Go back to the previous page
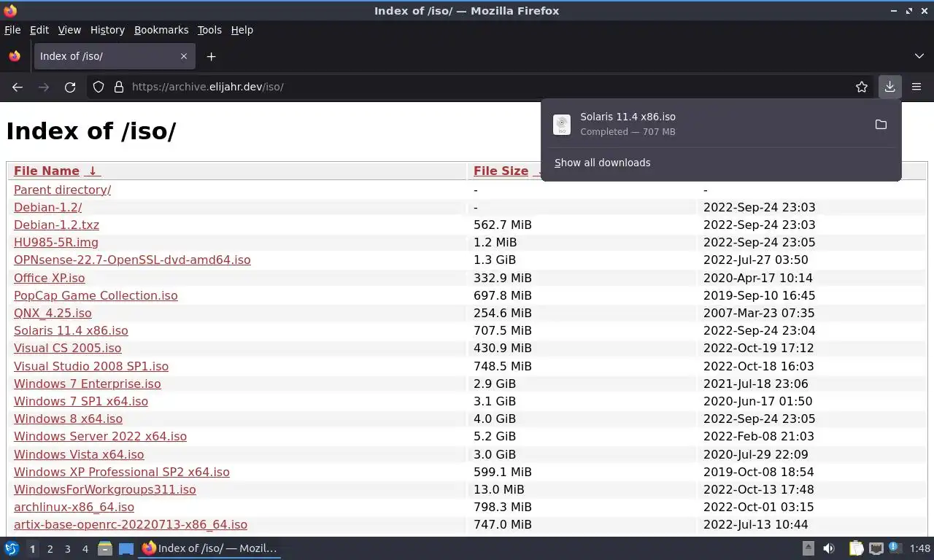Viewport: 934px width, 560px height. 18,87
